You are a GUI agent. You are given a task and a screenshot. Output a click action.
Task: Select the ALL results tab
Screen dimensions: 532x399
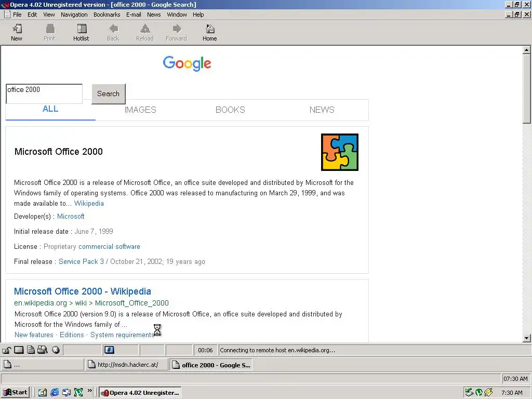coord(50,109)
